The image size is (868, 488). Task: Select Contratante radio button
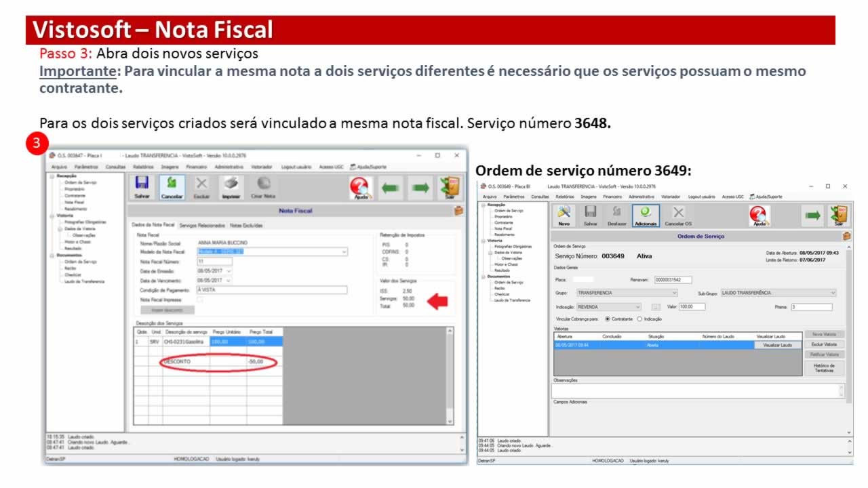pyautogui.click(x=607, y=319)
